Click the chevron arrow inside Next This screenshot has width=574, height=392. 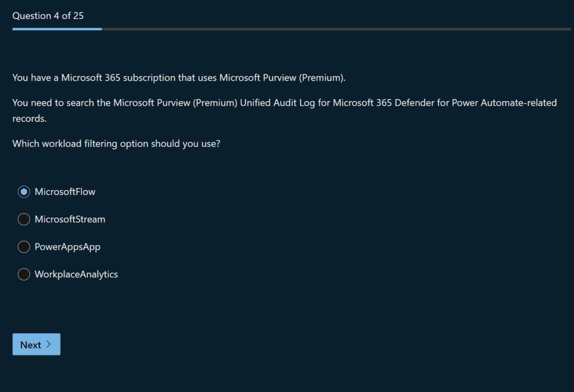click(x=49, y=344)
